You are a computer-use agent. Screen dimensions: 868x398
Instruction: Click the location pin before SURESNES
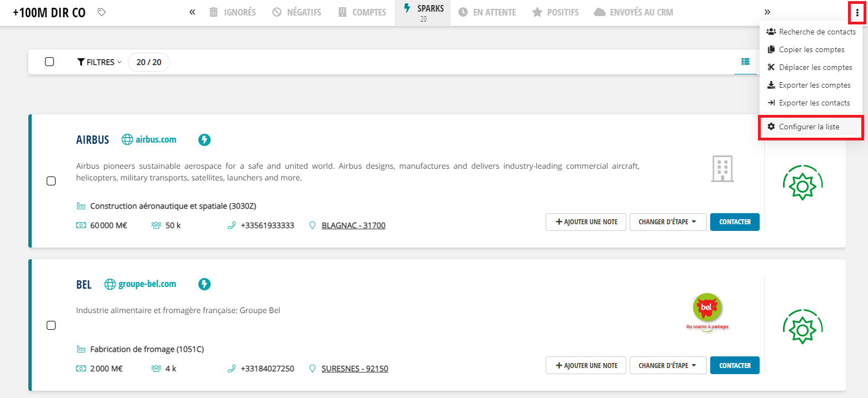[312, 369]
